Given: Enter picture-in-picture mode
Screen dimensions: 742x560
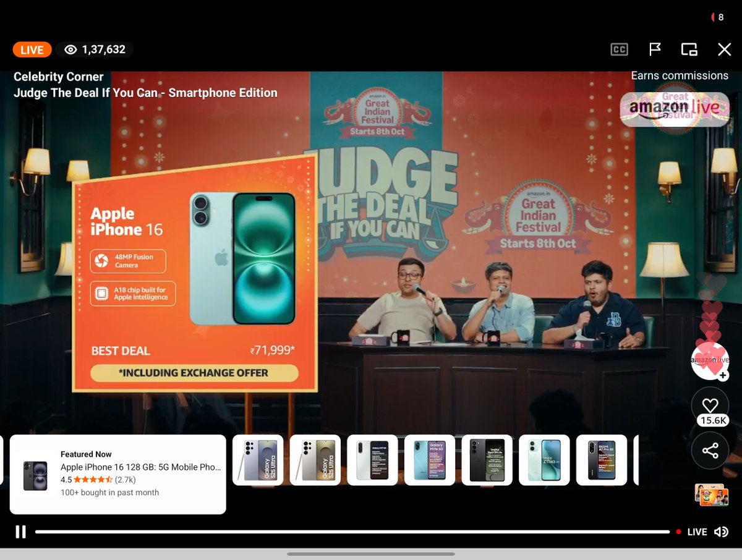Looking at the screenshot, I should click(689, 49).
